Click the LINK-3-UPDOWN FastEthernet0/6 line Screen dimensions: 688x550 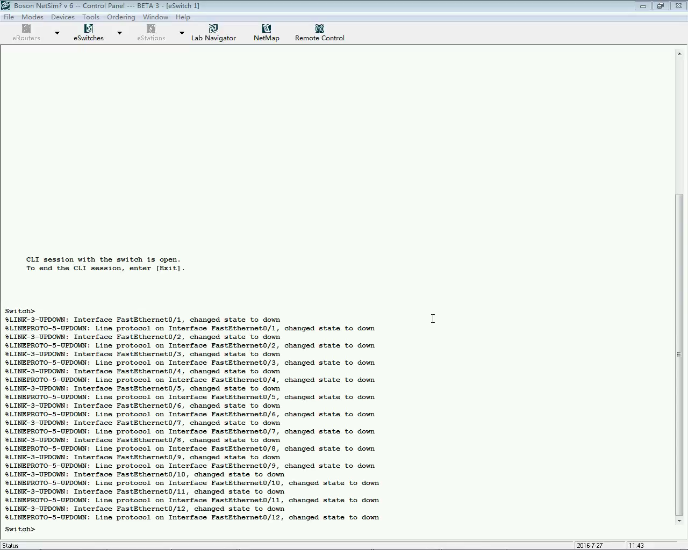point(143,406)
